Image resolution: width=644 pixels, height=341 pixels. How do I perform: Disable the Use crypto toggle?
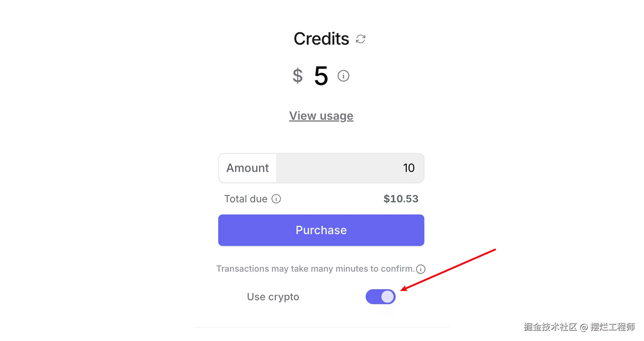click(380, 297)
